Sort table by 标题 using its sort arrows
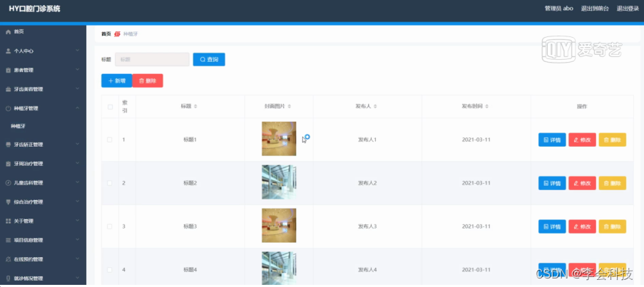 click(x=195, y=107)
